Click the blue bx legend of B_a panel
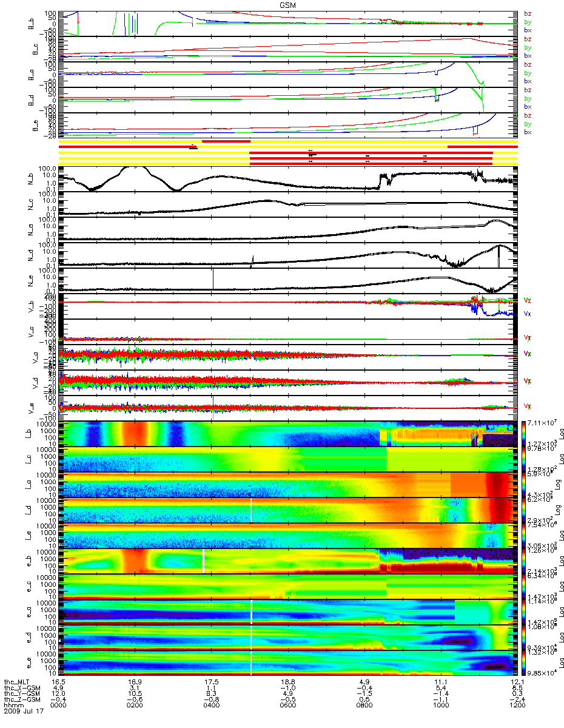 pos(528,81)
